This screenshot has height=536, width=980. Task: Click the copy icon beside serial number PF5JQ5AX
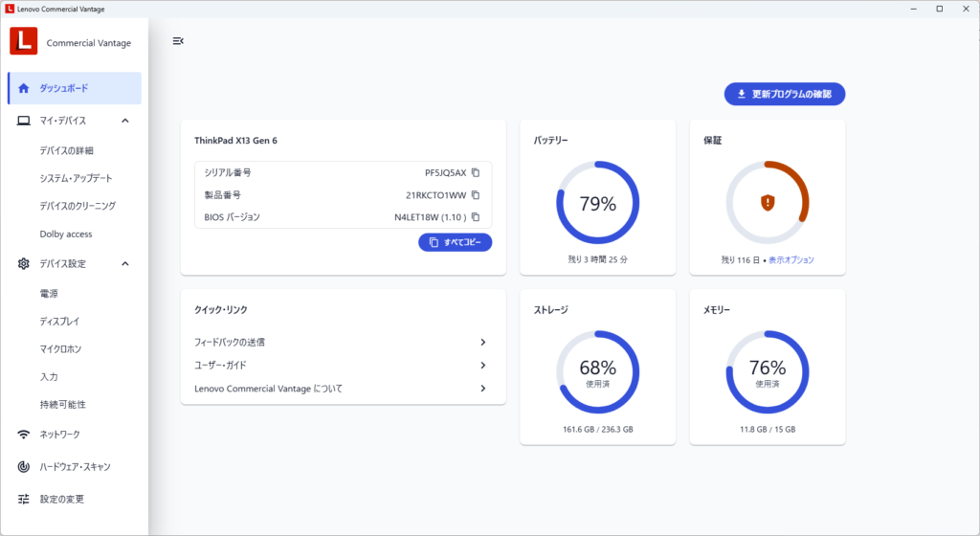[476, 172]
